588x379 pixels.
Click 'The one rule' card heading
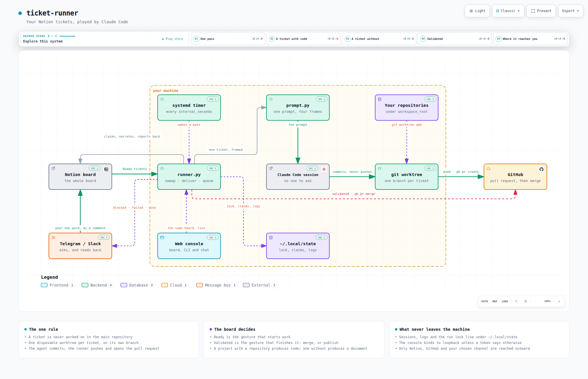click(43, 329)
